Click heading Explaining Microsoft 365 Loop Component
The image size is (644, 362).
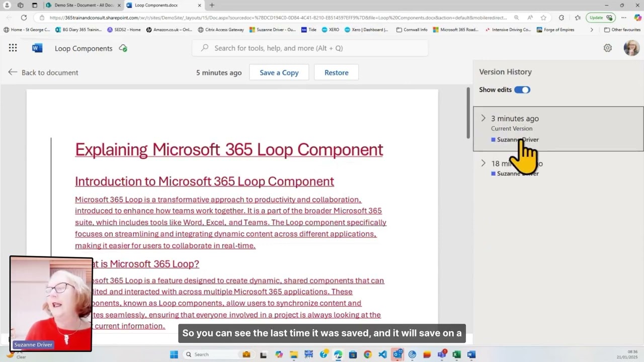229,149
